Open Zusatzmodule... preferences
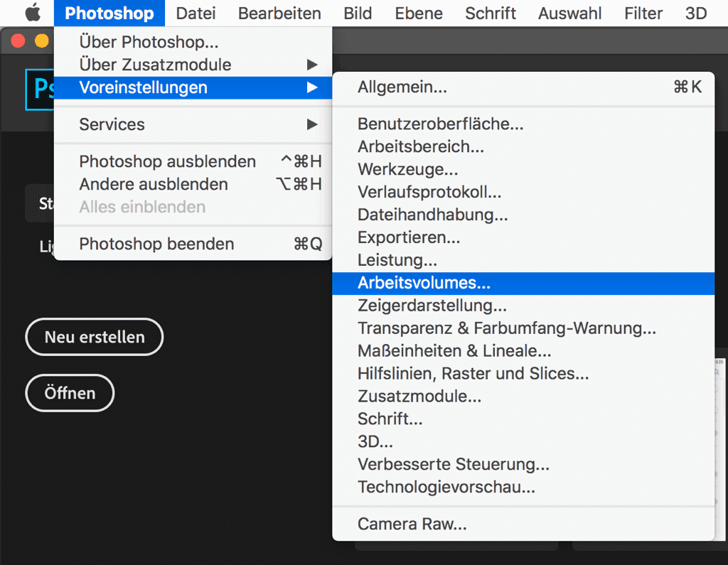 tap(523, 397)
